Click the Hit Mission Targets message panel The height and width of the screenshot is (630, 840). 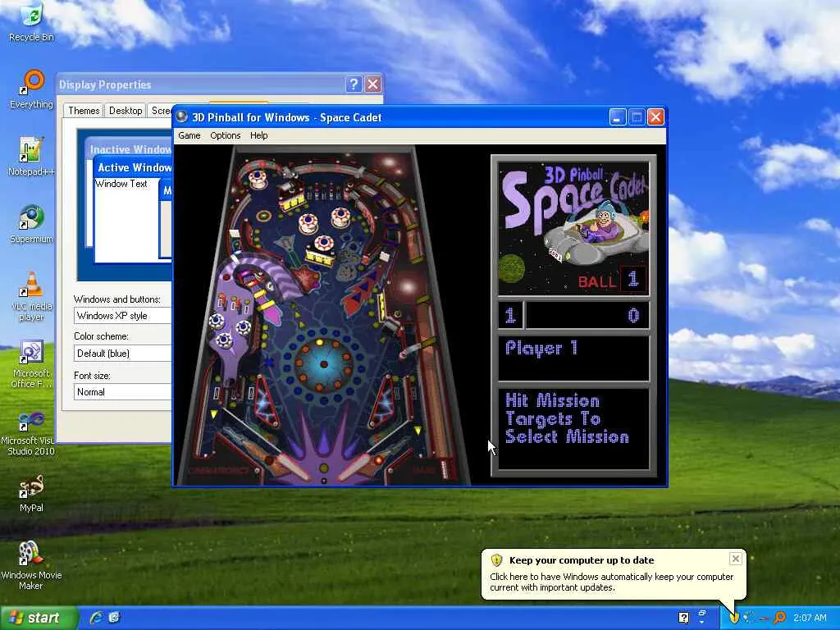click(x=573, y=428)
